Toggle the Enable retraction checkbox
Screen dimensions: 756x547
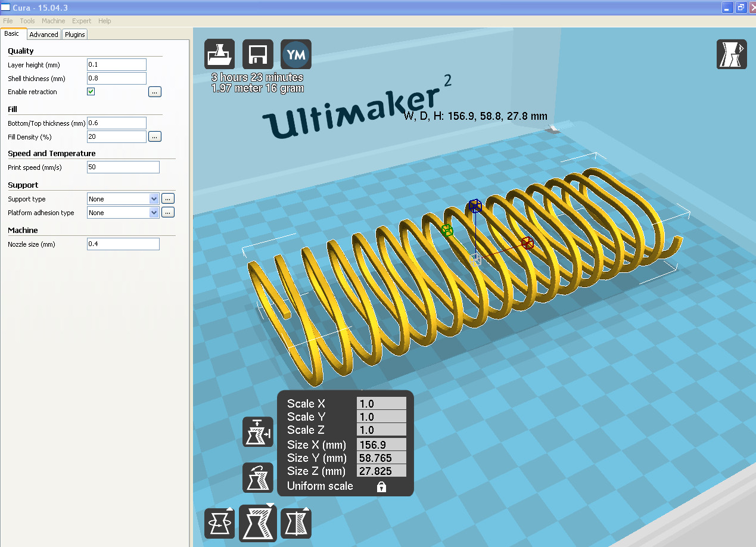point(91,91)
